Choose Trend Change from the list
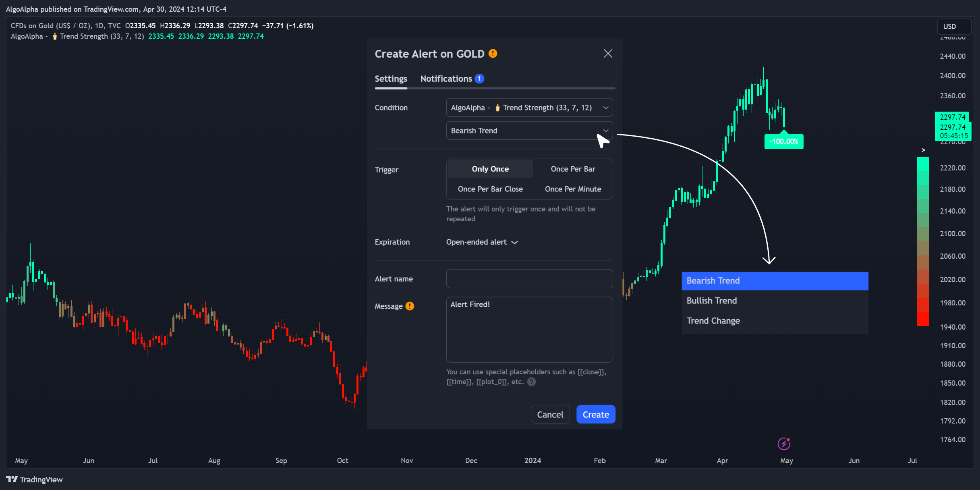Screen dimensions: 980x490 click(775, 321)
